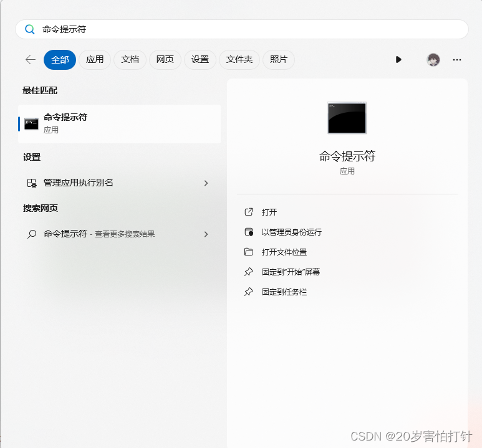Click the search magnifier icon in search box
482x448 pixels.
[x=30, y=29]
